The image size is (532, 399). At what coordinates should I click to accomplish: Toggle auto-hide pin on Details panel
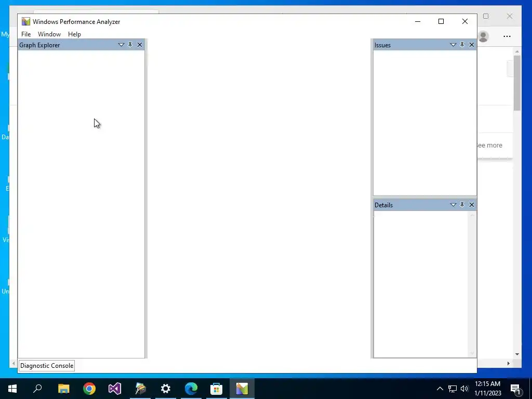tap(462, 205)
